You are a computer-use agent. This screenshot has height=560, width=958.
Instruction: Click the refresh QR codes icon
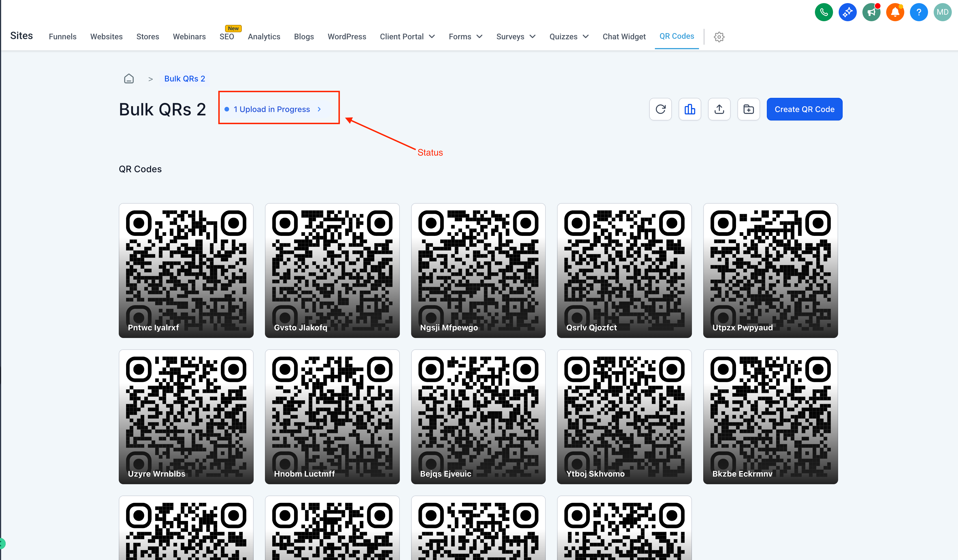[660, 109]
